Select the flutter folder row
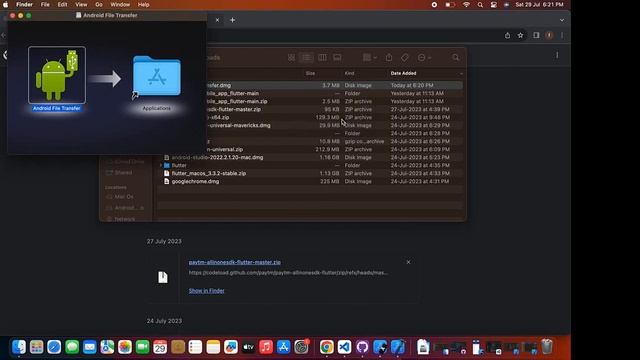The height and width of the screenshot is (360, 640). tap(310, 165)
